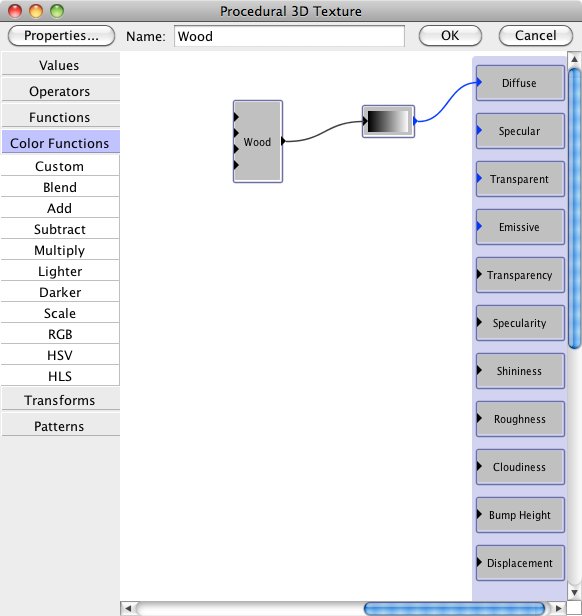Click the vertical scrollbar down arrow

(x=574, y=592)
